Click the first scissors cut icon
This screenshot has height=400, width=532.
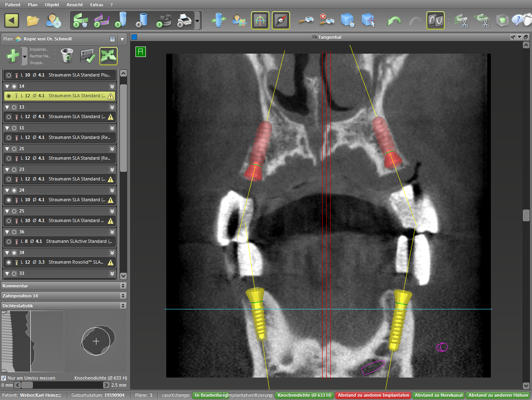461,20
